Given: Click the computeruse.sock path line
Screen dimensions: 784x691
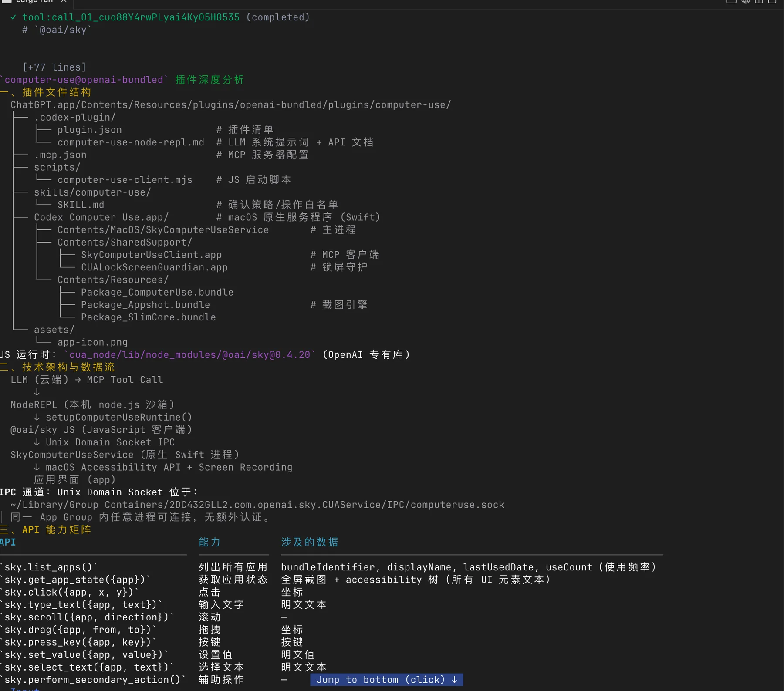Looking at the screenshot, I should [x=257, y=505].
